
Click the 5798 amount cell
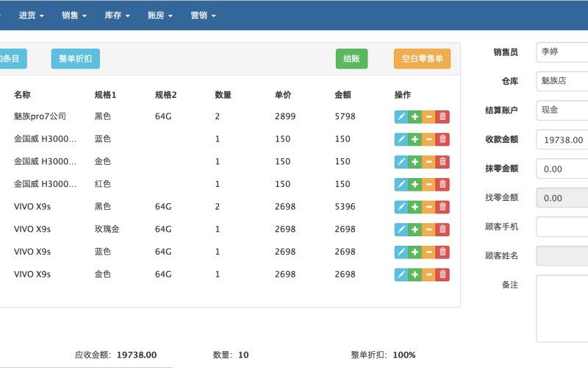pyautogui.click(x=345, y=116)
